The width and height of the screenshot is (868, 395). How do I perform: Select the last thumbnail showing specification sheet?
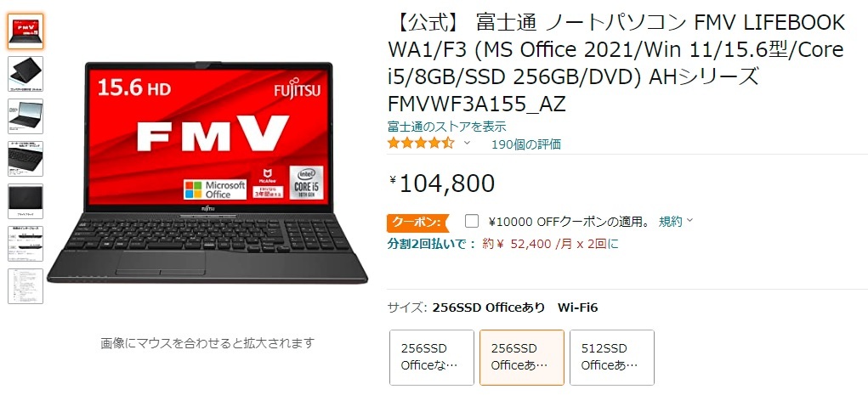click(x=26, y=286)
